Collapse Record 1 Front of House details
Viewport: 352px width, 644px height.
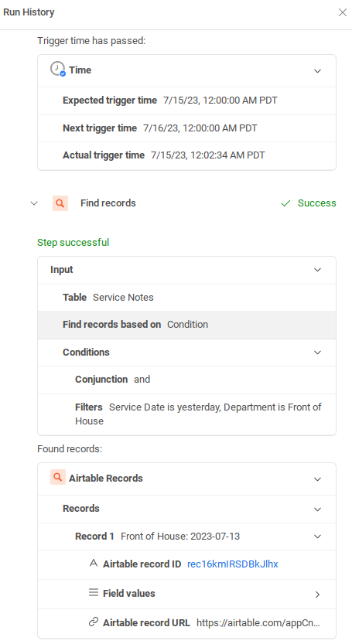coord(317,537)
